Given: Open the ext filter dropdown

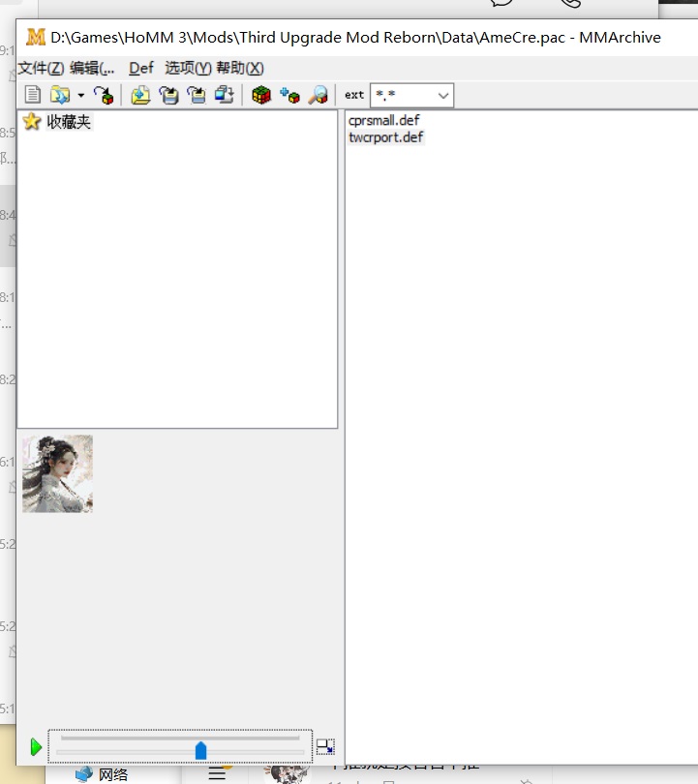Looking at the screenshot, I should 442,95.
